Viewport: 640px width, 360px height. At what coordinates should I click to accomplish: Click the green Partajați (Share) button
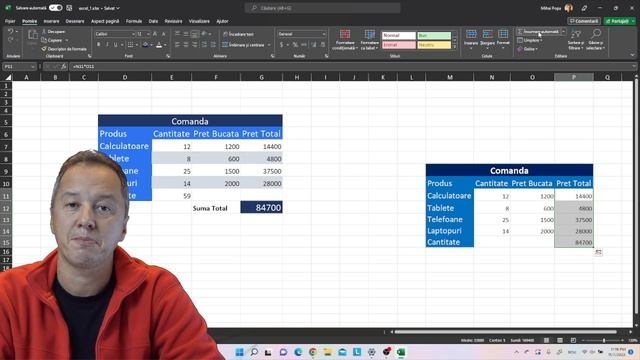[x=620, y=21]
